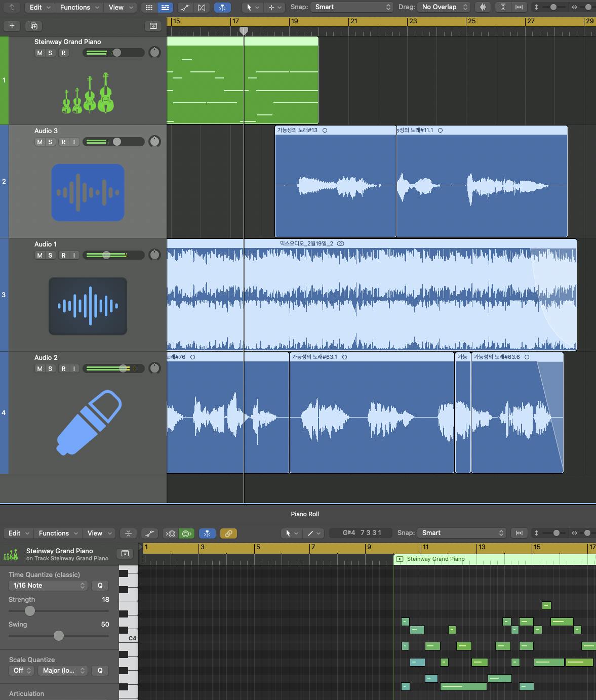
Task: Select the audio region 믹스오디오_2월19일_2
Action: click(372, 295)
